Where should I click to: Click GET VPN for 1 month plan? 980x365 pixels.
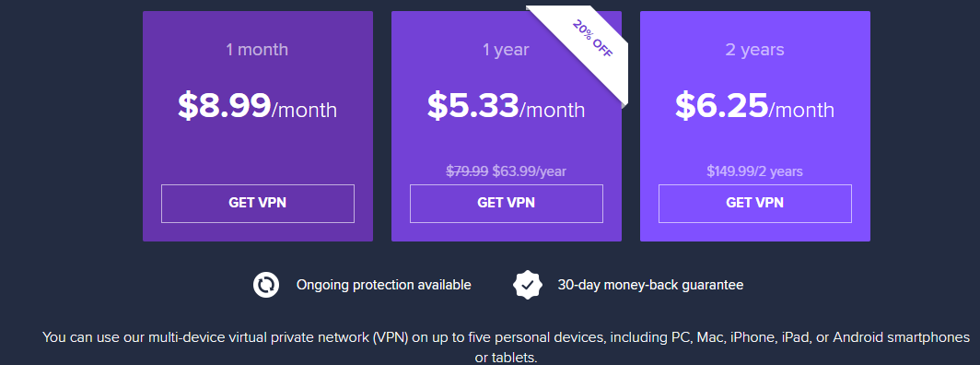pos(258,204)
